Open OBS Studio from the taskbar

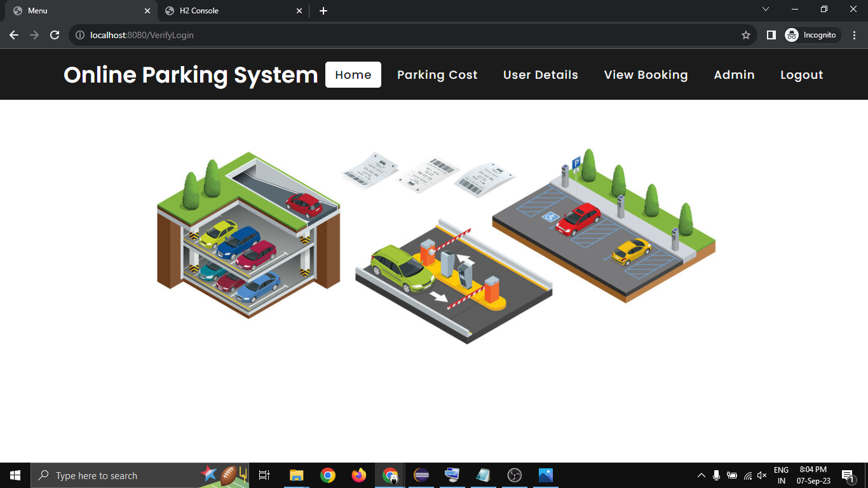(x=515, y=475)
